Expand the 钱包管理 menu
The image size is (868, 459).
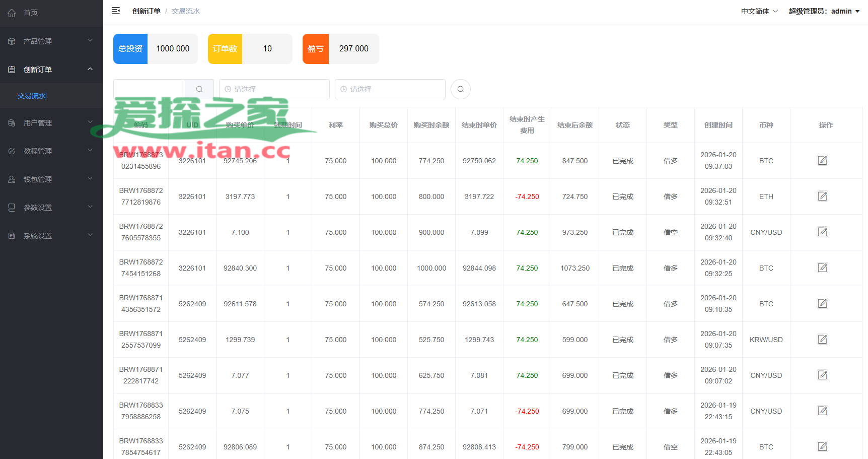coord(51,179)
